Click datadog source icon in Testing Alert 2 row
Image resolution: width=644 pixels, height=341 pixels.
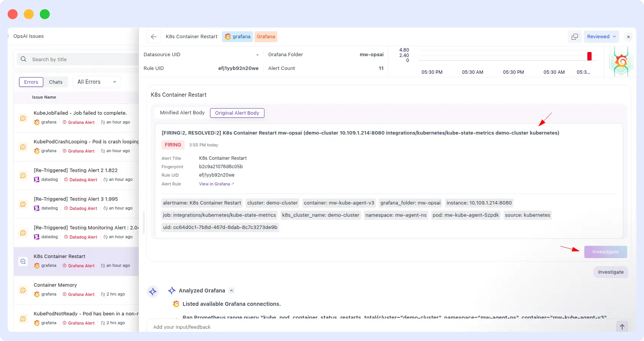pos(37,180)
